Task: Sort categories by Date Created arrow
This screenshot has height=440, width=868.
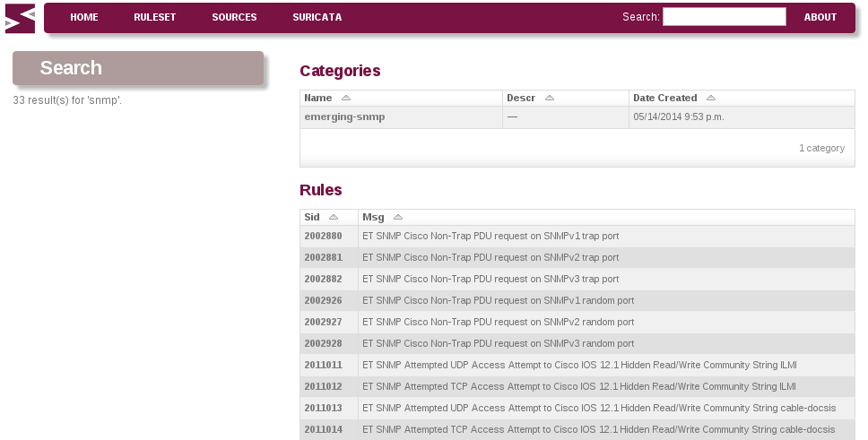Action: click(x=711, y=98)
